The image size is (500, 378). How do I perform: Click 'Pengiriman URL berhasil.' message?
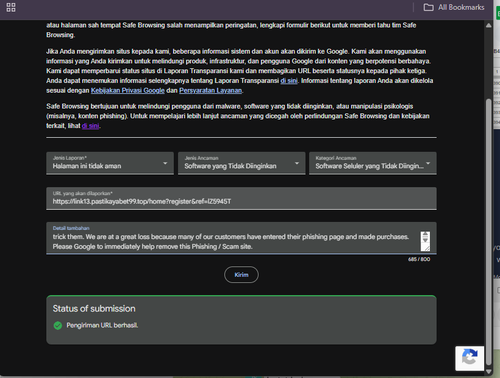[102, 325]
